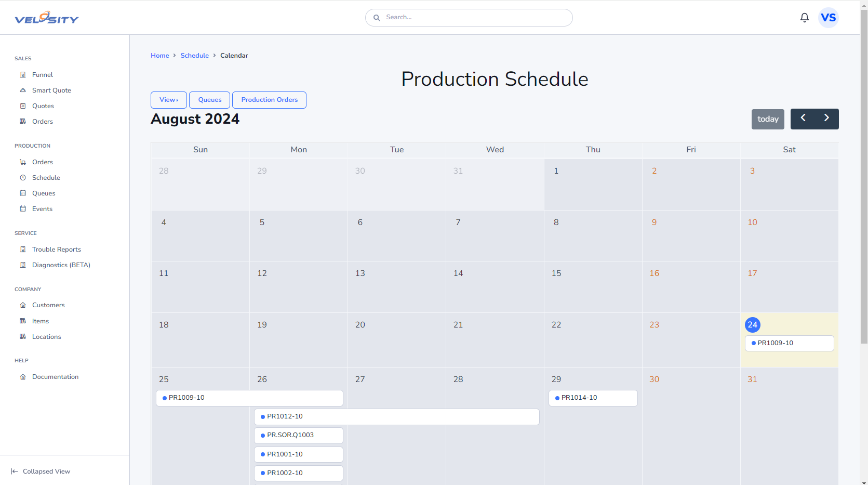Open the VS user avatar menu
Screen dimensions: 868x485
(x=828, y=18)
